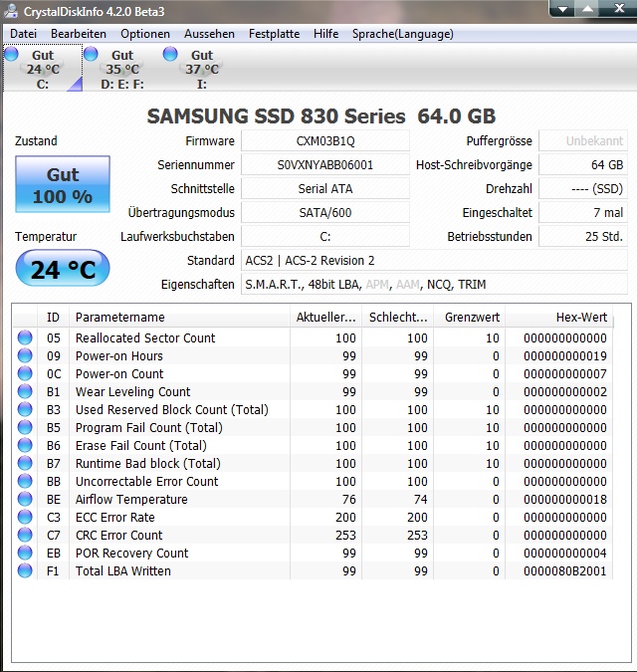The height and width of the screenshot is (672, 637).
Task: Select the Reallocated Sector Count parameter name
Action: click(145, 337)
